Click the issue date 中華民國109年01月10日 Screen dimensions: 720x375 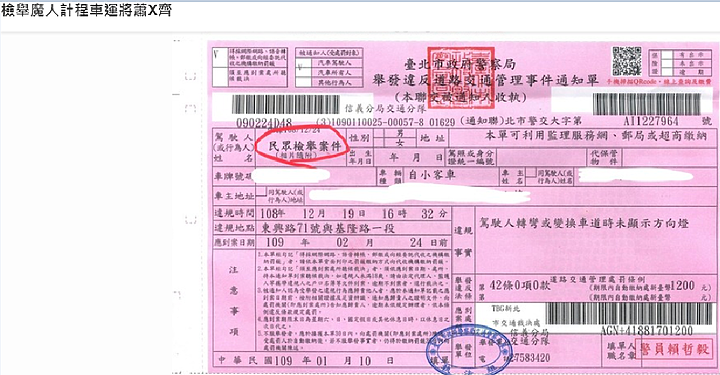point(306,361)
